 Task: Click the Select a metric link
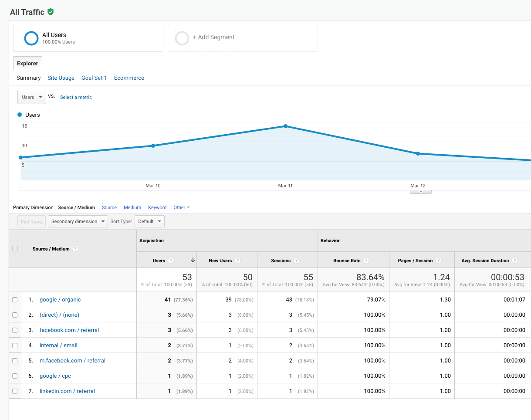coord(76,97)
